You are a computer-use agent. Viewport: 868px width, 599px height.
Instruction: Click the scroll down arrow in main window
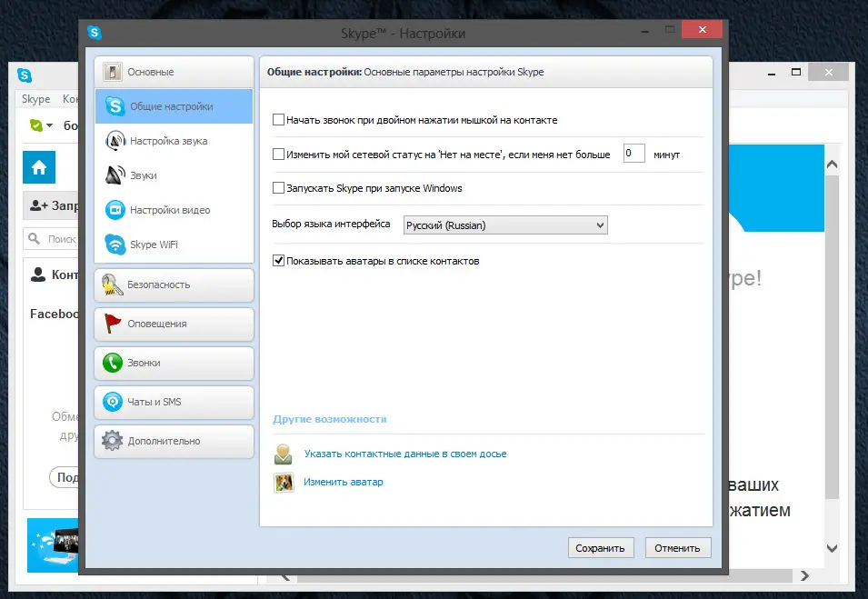click(x=832, y=548)
